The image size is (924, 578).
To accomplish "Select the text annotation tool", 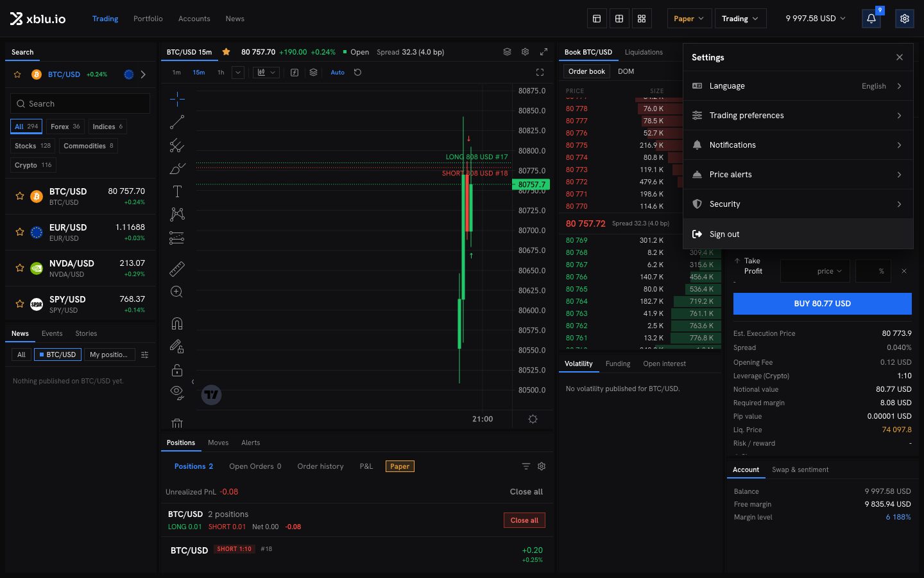I will [x=177, y=191].
